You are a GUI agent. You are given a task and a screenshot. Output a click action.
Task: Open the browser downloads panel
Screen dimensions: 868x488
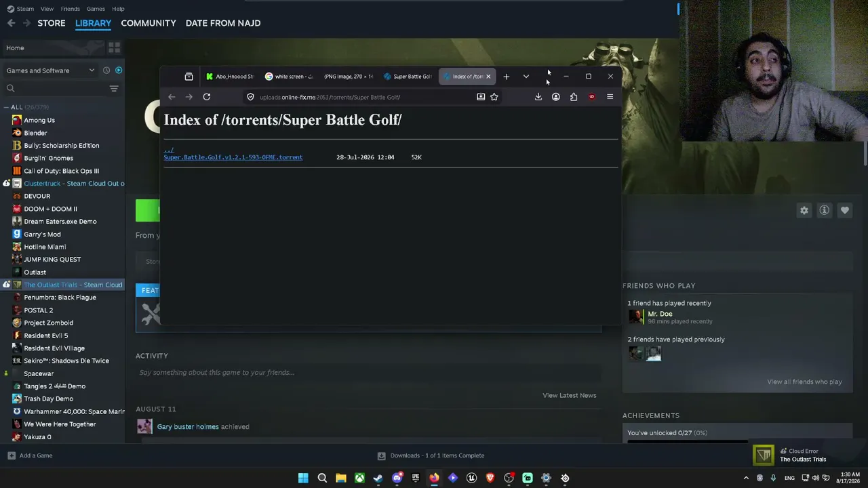pos(538,97)
